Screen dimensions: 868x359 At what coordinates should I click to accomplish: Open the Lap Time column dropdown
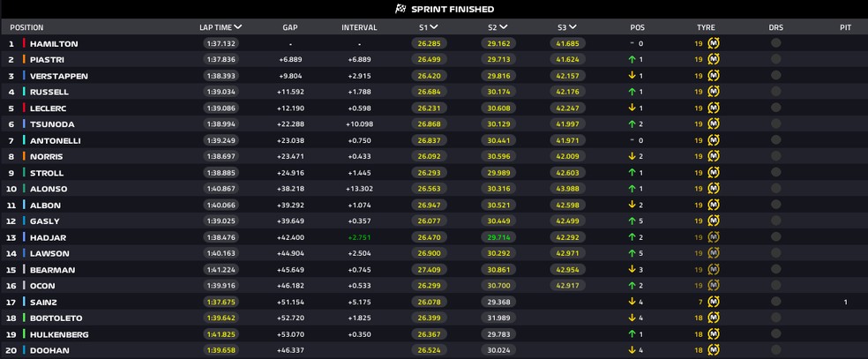pyautogui.click(x=238, y=27)
